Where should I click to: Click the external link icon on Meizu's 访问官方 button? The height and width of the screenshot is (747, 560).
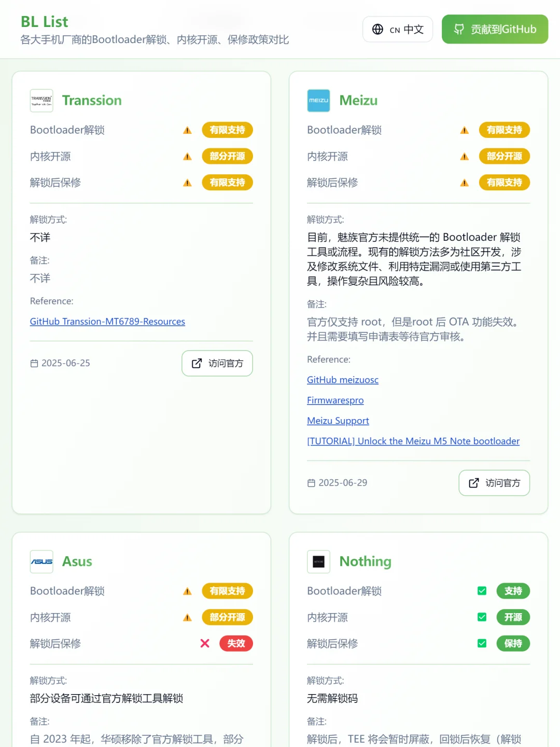point(473,482)
